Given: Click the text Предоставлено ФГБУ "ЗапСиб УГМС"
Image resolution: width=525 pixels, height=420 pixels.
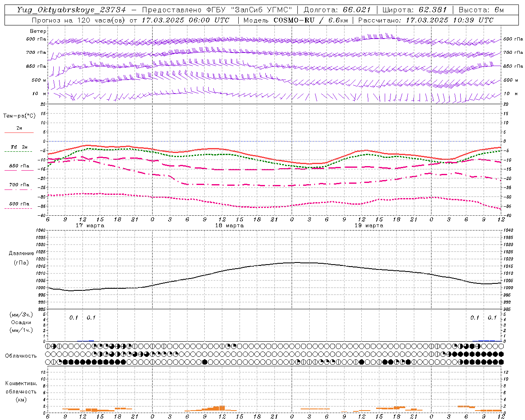Looking at the screenshot, I should pyautogui.click(x=217, y=10).
